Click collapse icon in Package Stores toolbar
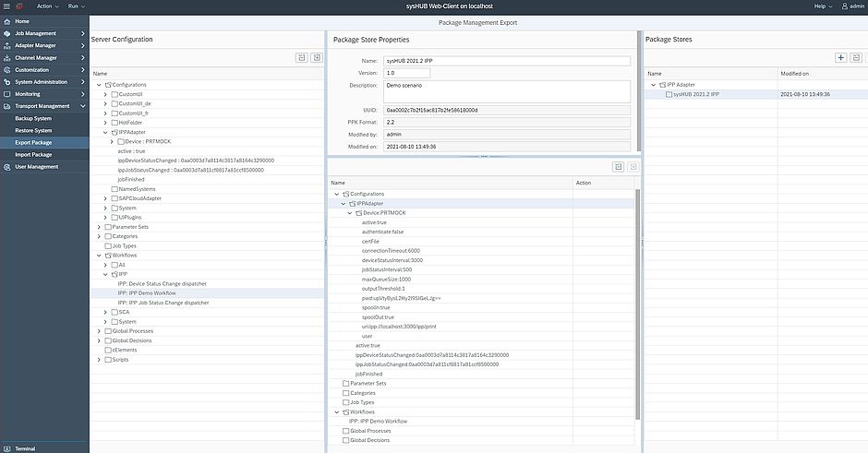This screenshot has height=453, width=868. pos(856,57)
